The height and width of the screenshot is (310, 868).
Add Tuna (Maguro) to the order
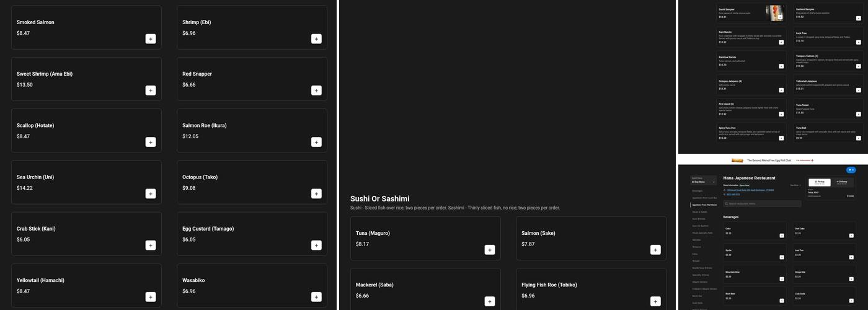pos(490,250)
